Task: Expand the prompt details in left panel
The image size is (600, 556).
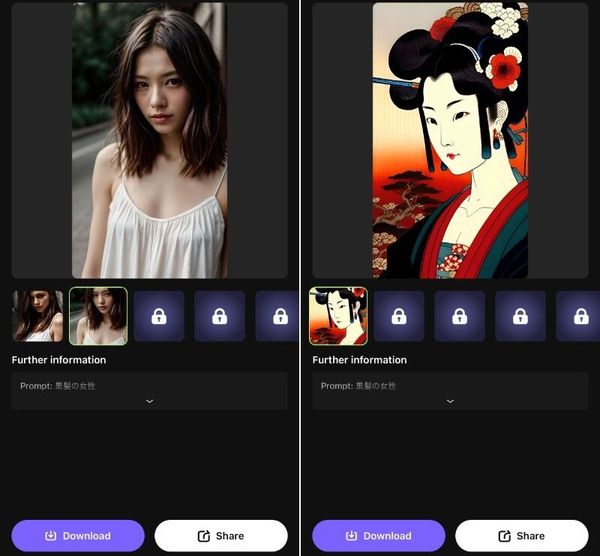Action: [150, 401]
